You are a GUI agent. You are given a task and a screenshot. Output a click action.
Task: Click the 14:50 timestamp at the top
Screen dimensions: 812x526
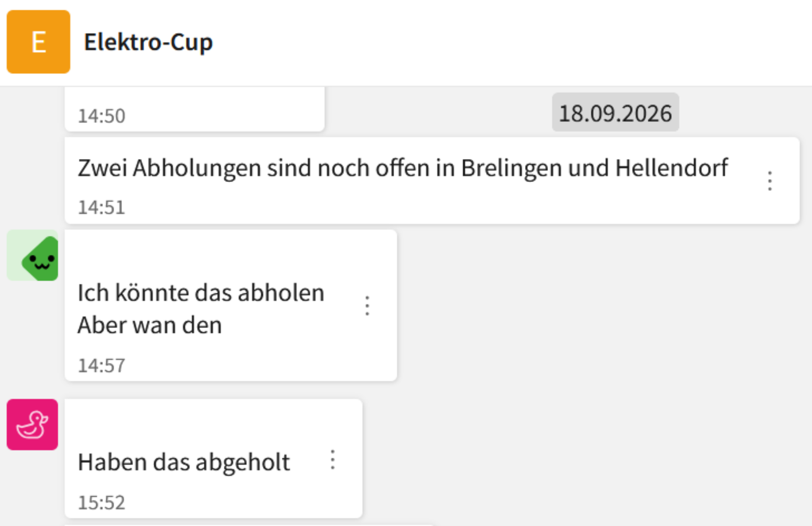tap(101, 116)
